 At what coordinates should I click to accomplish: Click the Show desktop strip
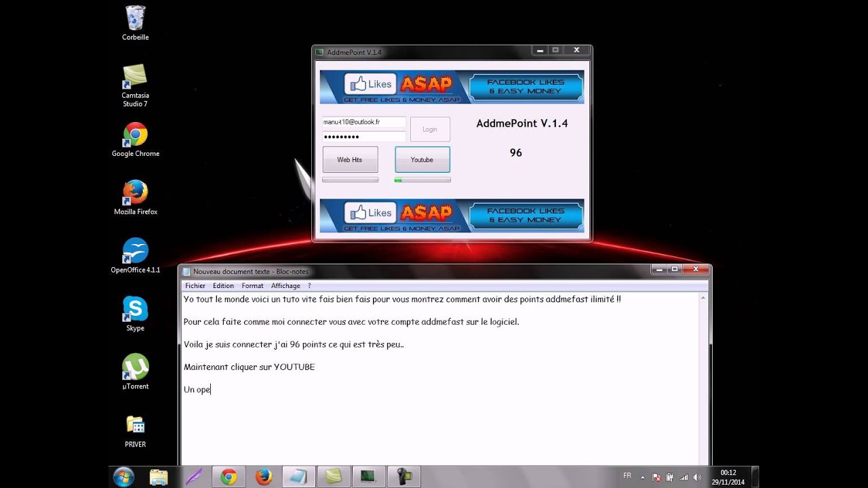click(x=754, y=477)
